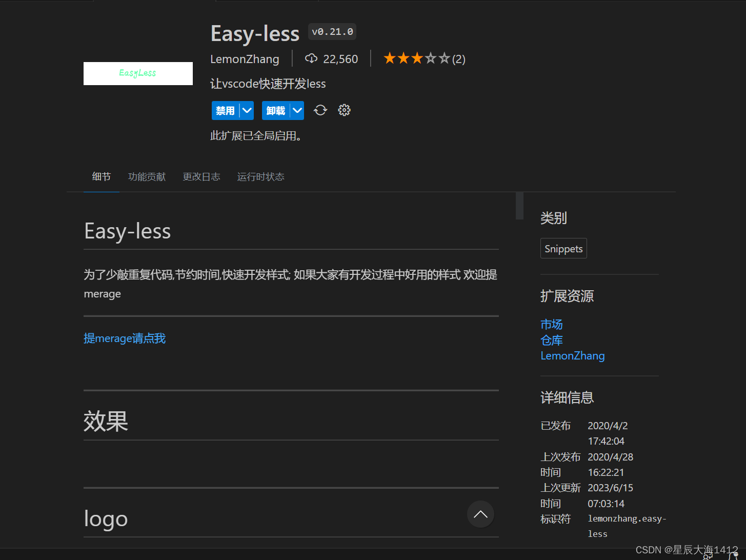Viewport: 746px width, 560px height.
Task: Expand the 禁用 button dropdown arrow
Action: click(x=246, y=110)
